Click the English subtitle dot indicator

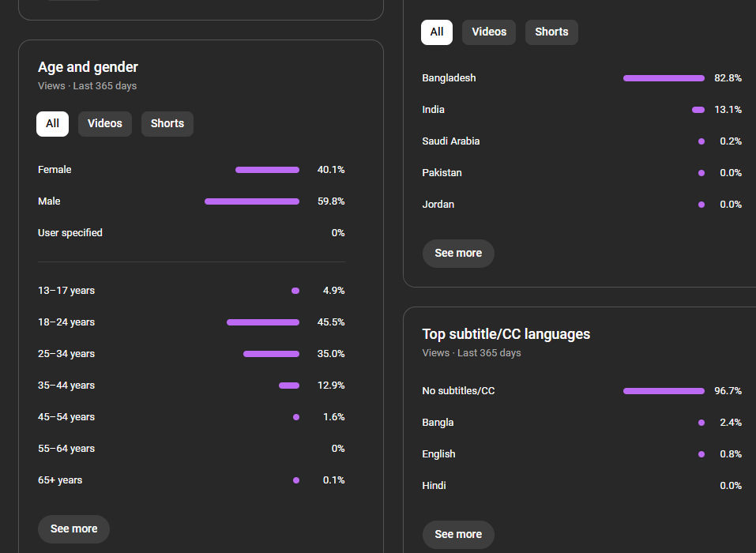(x=701, y=454)
